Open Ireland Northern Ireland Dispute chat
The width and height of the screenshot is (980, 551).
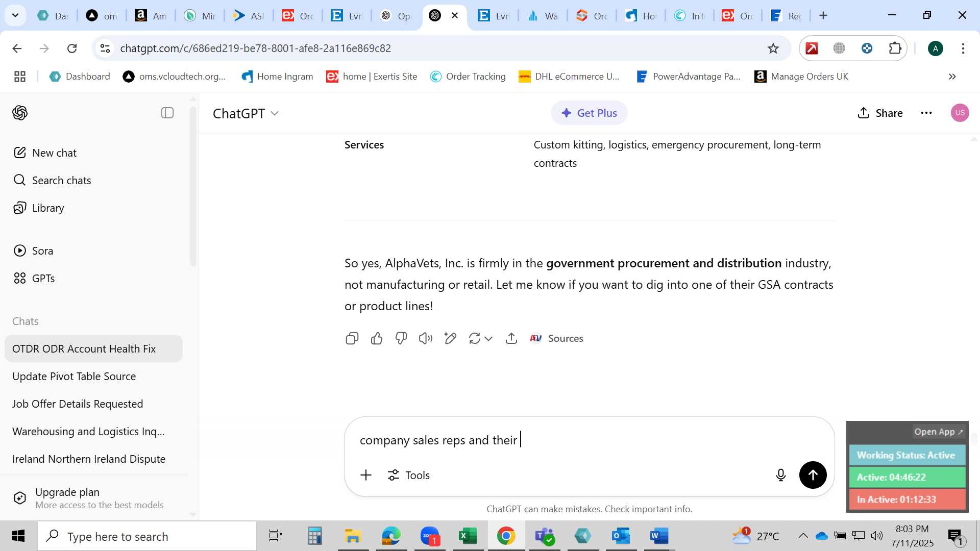[x=93, y=459]
